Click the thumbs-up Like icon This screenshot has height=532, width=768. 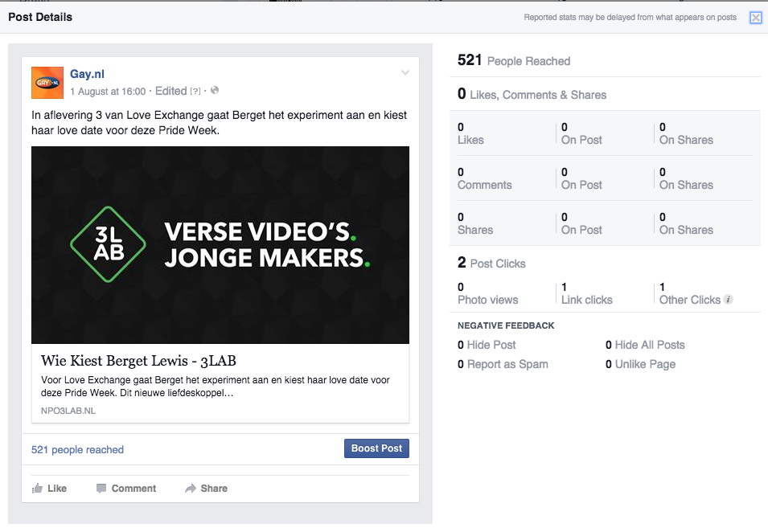tap(37, 488)
